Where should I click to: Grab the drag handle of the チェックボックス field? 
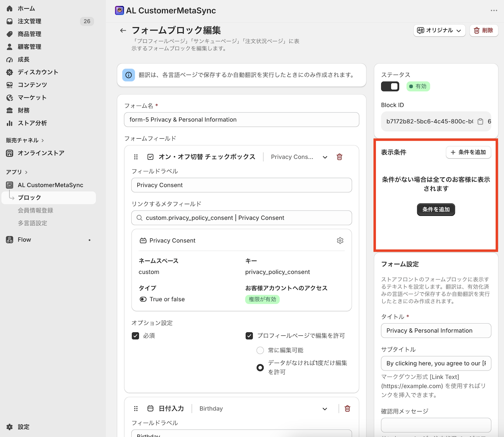[x=136, y=157]
